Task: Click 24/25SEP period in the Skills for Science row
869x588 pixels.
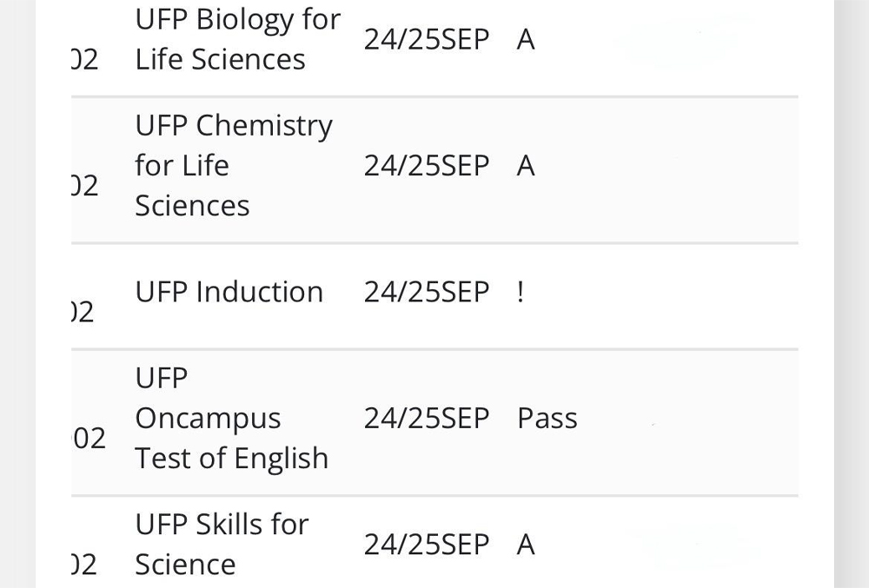Action: pyautogui.click(x=427, y=545)
